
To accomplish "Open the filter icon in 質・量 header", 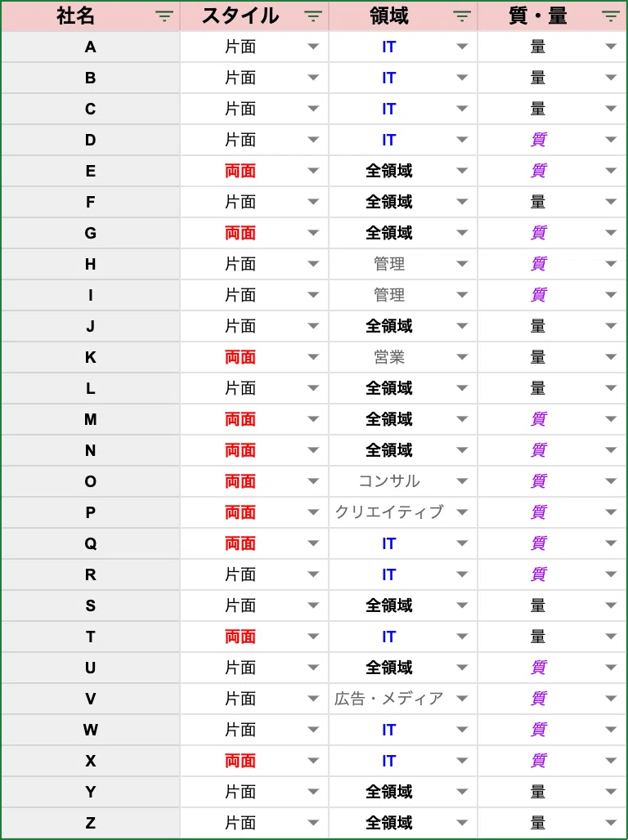I will 611,16.
